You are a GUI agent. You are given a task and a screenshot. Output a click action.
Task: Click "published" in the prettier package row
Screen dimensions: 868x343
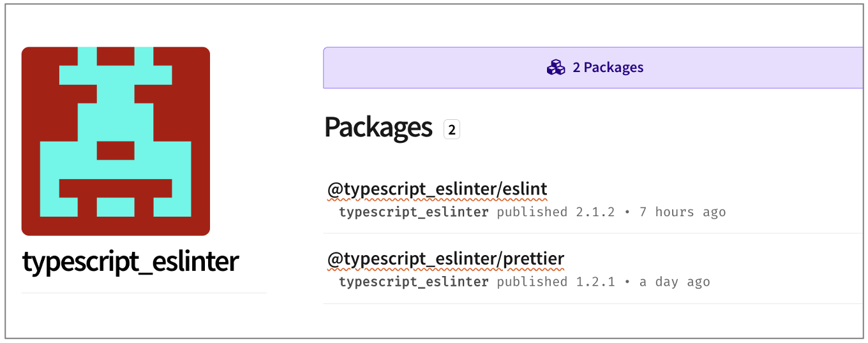pos(532,282)
